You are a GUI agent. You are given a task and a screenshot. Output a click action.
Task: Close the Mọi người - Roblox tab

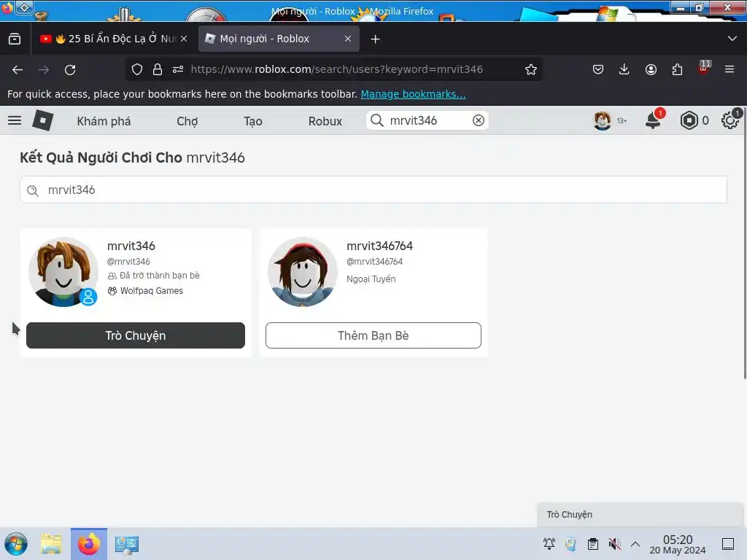348,39
